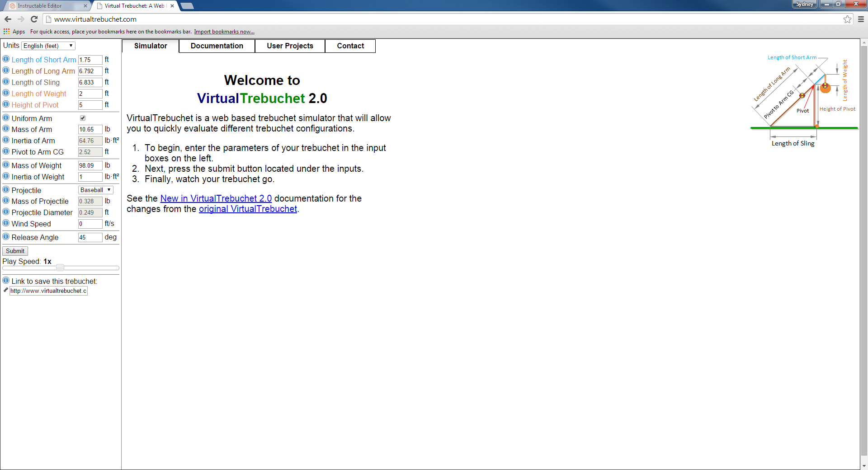868x470 pixels.
Task: Click the browser forward arrow
Action: 21,19
